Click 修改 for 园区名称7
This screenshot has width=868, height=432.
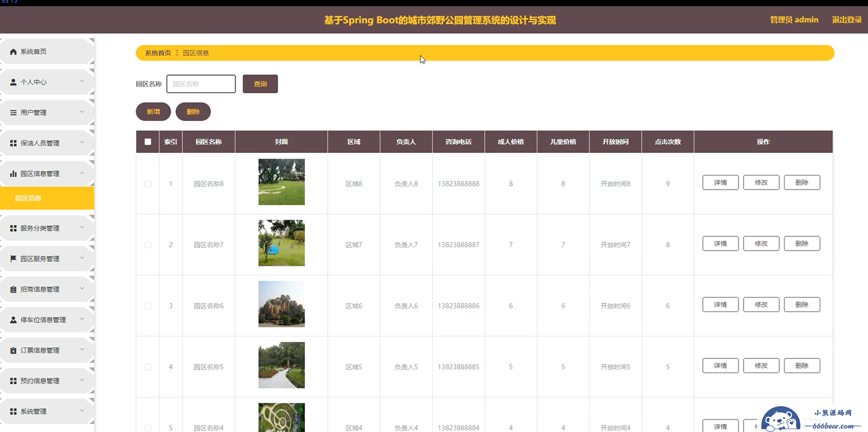761,243
